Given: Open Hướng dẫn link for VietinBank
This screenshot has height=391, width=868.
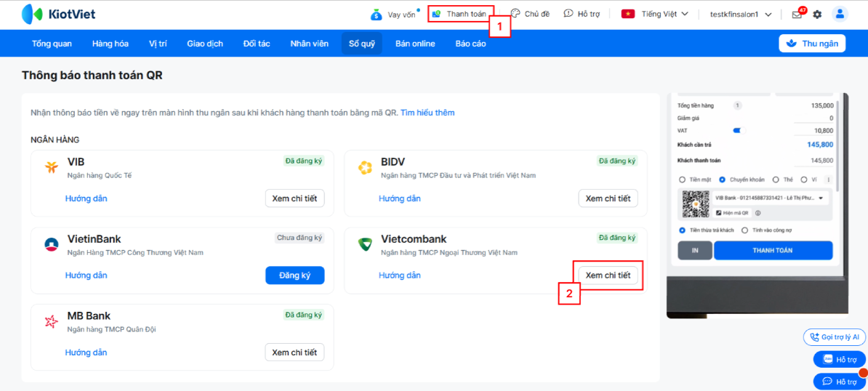Looking at the screenshot, I should (87, 275).
